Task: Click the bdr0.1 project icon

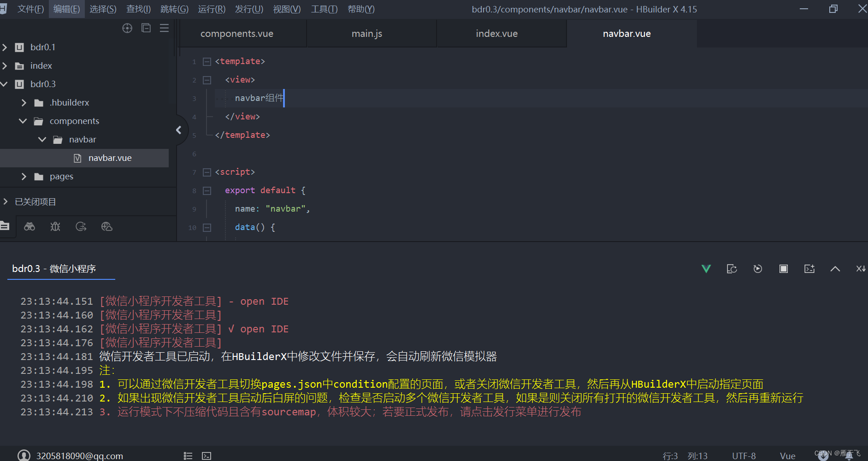Action: pyautogui.click(x=19, y=47)
